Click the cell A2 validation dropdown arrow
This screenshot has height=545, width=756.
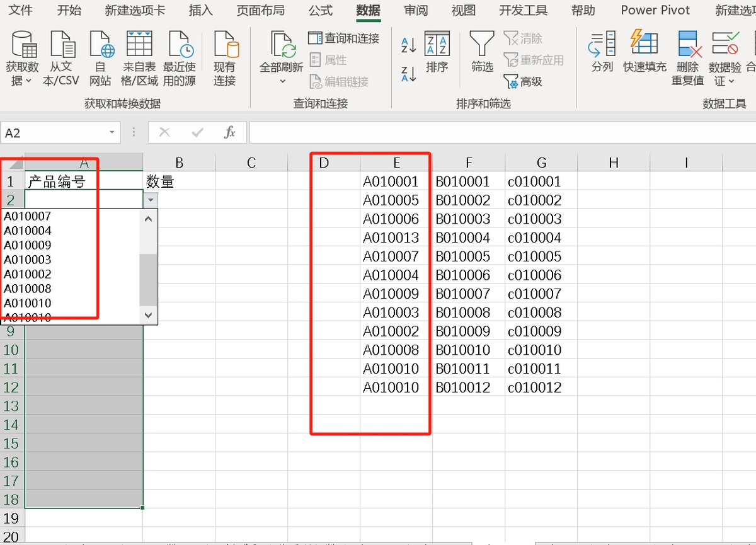tap(151, 200)
